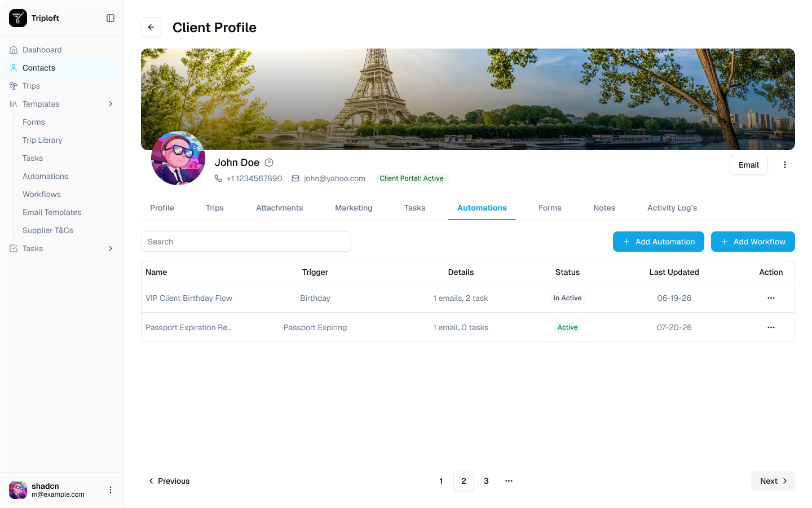Click the pagination ellipsis for more pages
This screenshot has width=812, height=508.
coord(509,481)
